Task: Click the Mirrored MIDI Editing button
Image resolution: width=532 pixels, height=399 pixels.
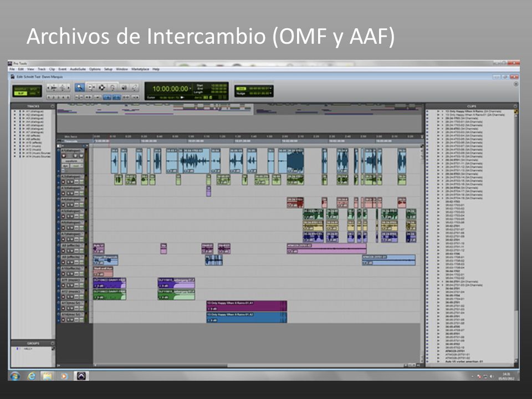Action: [x=98, y=98]
